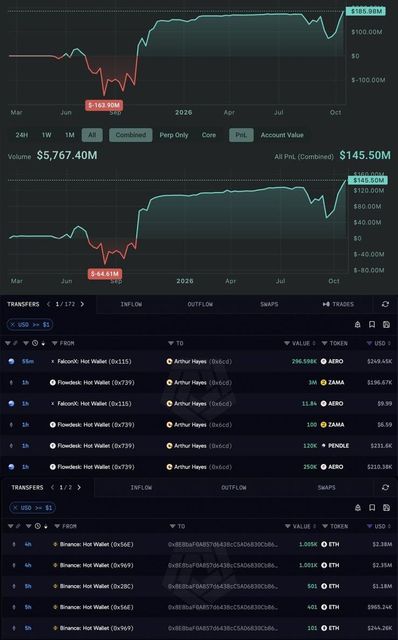Go to the next page of the 1/172 transfers

(82, 304)
